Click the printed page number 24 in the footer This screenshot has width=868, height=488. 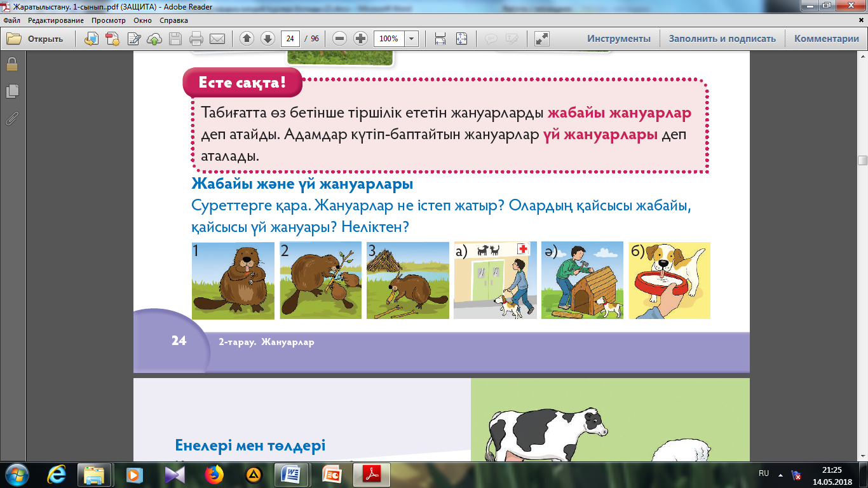179,341
